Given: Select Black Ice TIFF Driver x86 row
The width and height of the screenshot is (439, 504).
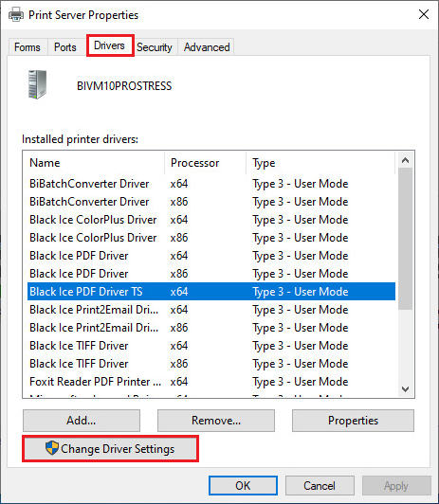Looking at the screenshot, I should [x=211, y=364].
